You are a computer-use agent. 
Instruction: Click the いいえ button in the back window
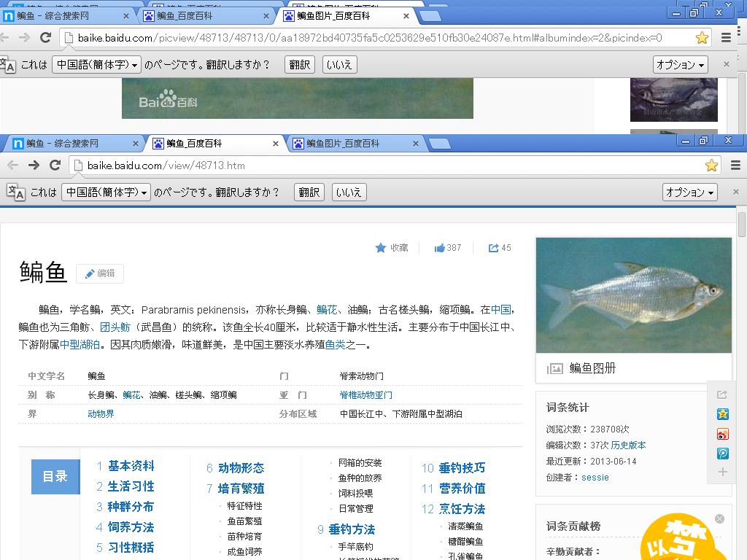(339, 65)
